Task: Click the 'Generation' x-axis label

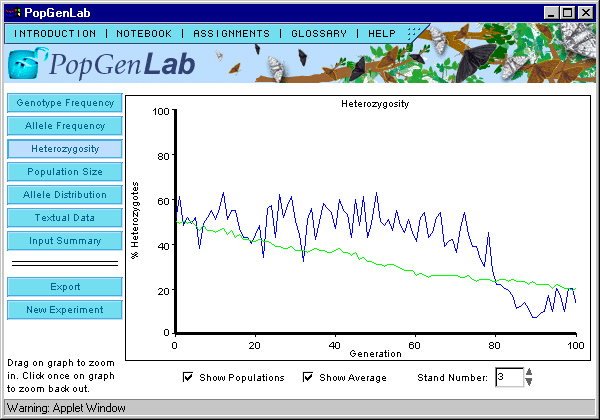Action: click(x=375, y=354)
